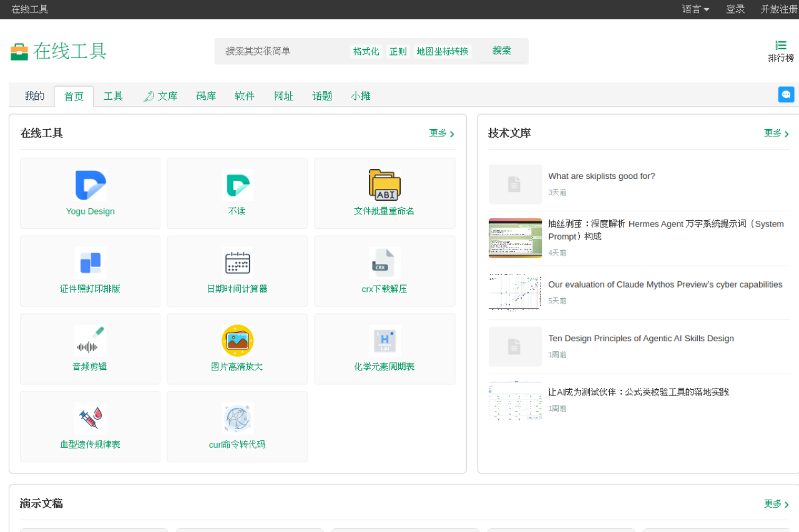The width and height of the screenshot is (799, 532).
Task: Open the 血型遗传规律表 syringe icon
Action: (x=91, y=418)
